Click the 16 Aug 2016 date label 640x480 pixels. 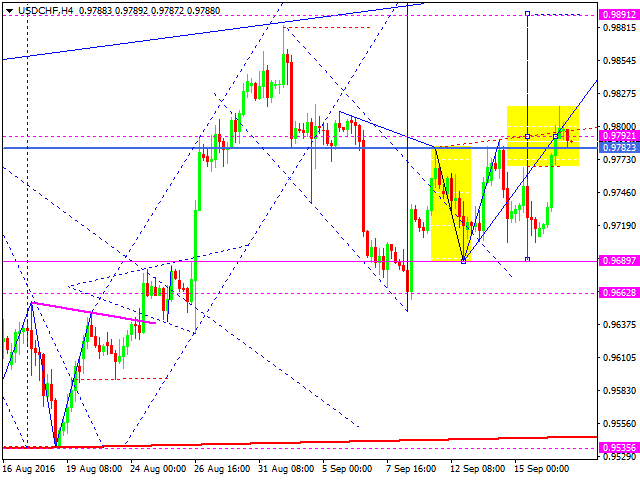tap(29, 469)
